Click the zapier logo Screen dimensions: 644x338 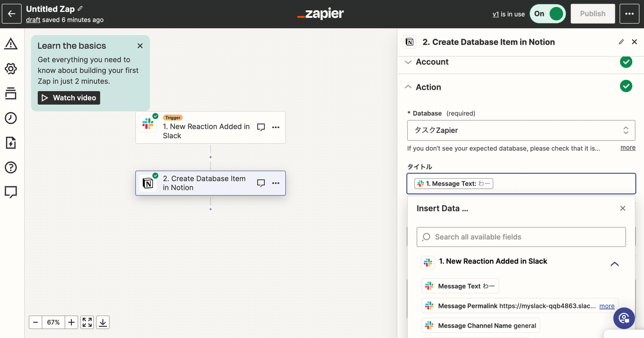(x=320, y=14)
